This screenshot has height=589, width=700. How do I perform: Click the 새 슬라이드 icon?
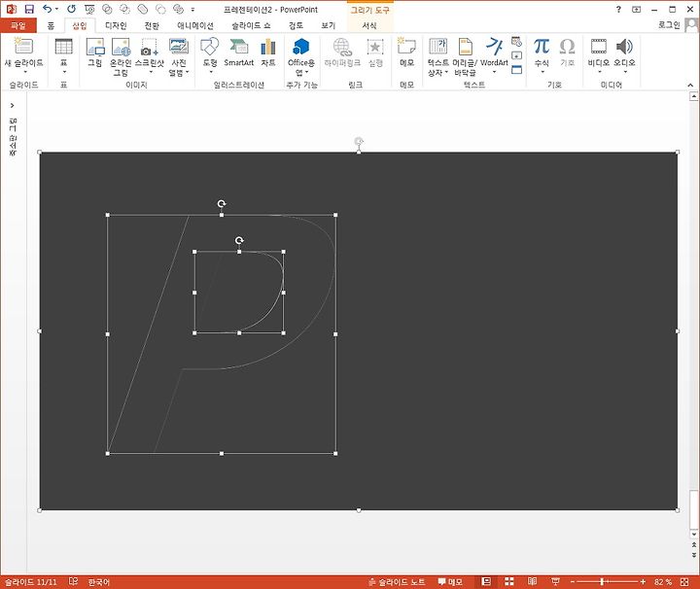[23, 47]
